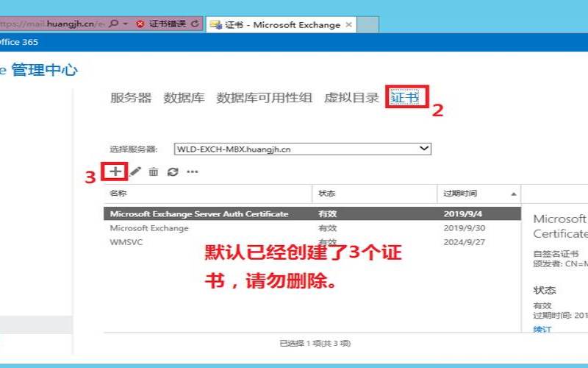This screenshot has height=368, width=588.
Task: Open the blank new tab button
Action: tap(367, 25)
